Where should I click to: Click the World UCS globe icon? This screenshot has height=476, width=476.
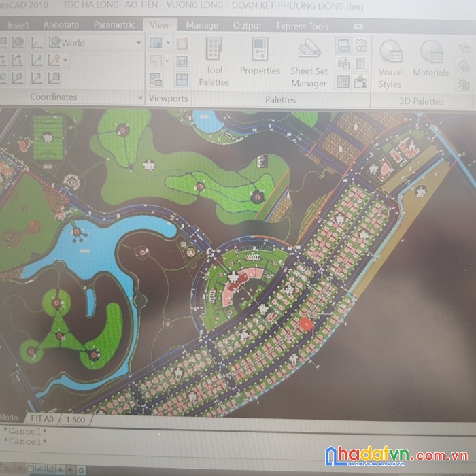18,42
